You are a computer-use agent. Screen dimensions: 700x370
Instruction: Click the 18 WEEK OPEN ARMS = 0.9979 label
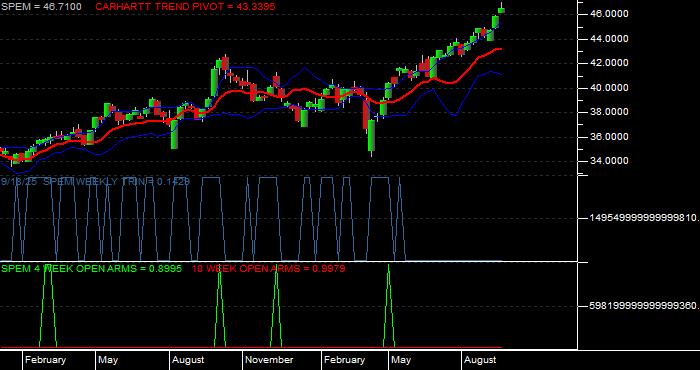(268, 269)
